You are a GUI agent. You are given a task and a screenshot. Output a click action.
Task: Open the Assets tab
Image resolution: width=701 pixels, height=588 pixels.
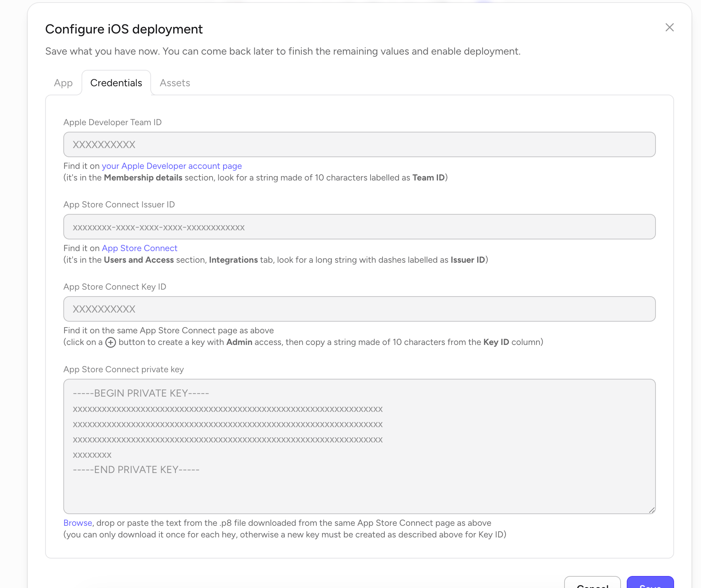[175, 83]
